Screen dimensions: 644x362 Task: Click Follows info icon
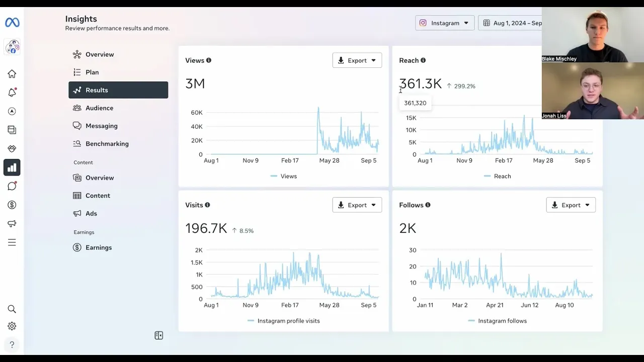428,205
